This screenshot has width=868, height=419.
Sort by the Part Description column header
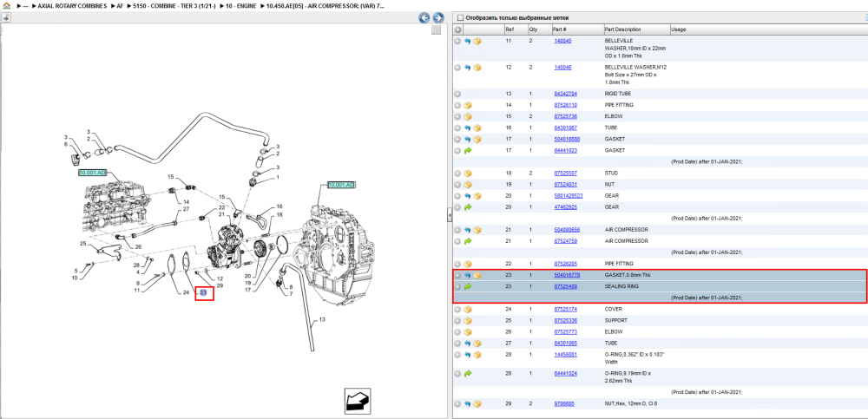pyautogui.click(x=622, y=29)
